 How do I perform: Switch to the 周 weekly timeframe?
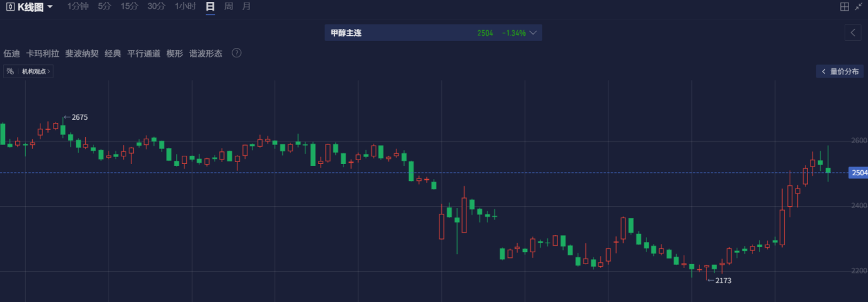point(229,6)
